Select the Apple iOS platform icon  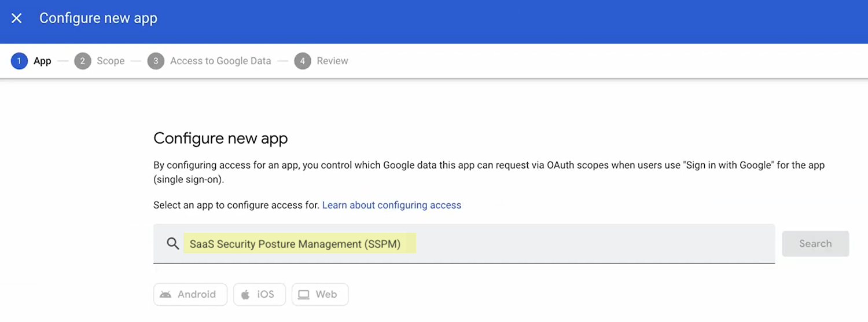click(x=245, y=295)
